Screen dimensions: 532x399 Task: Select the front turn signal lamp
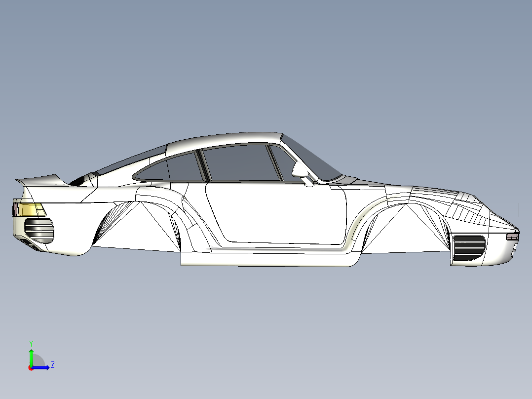(x=512, y=237)
